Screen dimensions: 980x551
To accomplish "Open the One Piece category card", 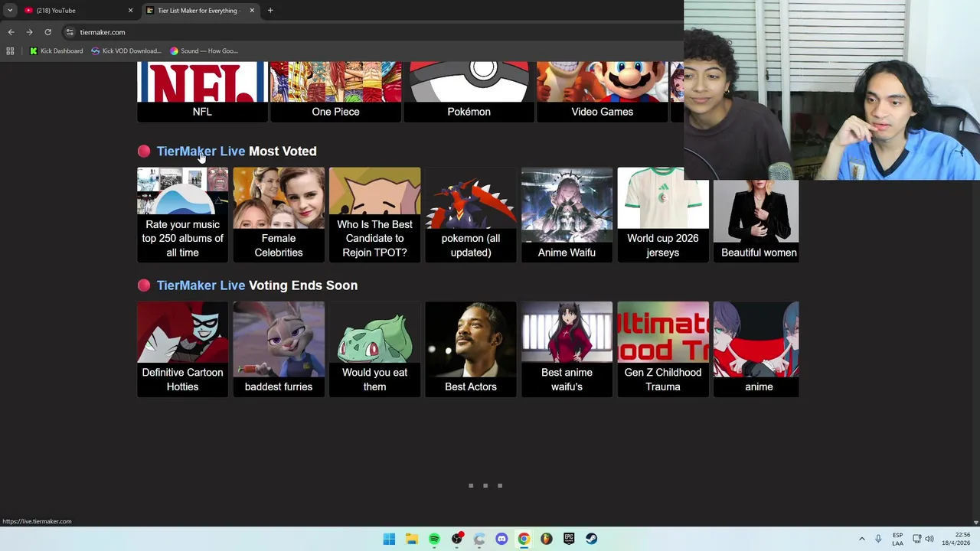I will tap(335, 92).
